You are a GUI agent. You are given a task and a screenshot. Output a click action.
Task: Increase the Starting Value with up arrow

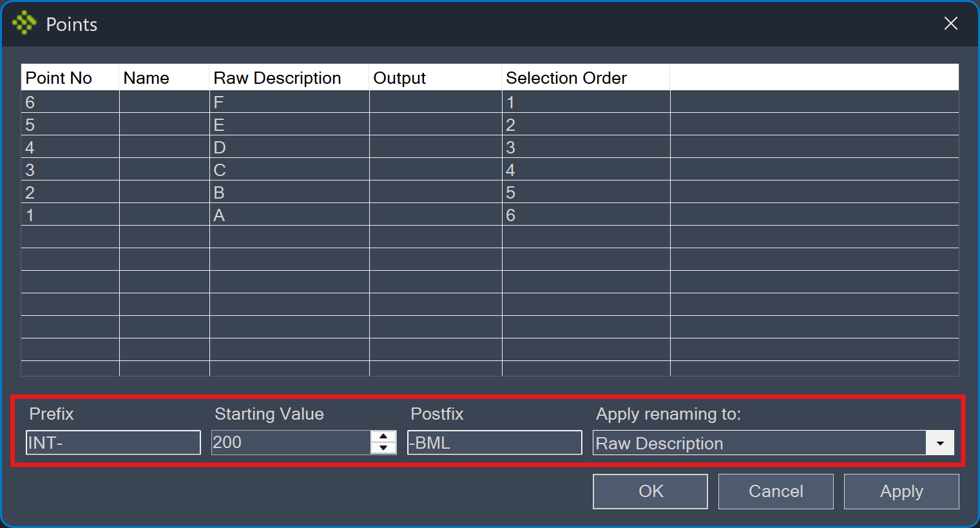[x=383, y=436]
